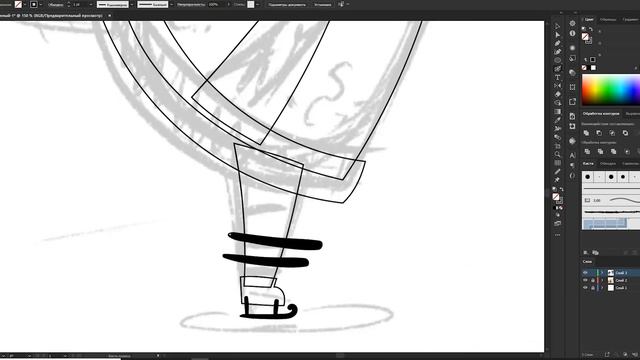Open the Character panel icon (A)
The width and height of the screenshot is (640, 360).
pos(572,155)
